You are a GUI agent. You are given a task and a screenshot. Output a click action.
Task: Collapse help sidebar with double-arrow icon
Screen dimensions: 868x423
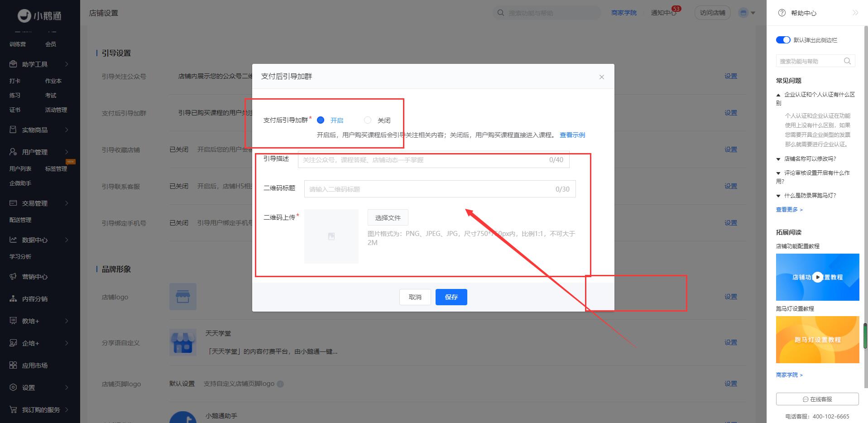pos(855,13)
